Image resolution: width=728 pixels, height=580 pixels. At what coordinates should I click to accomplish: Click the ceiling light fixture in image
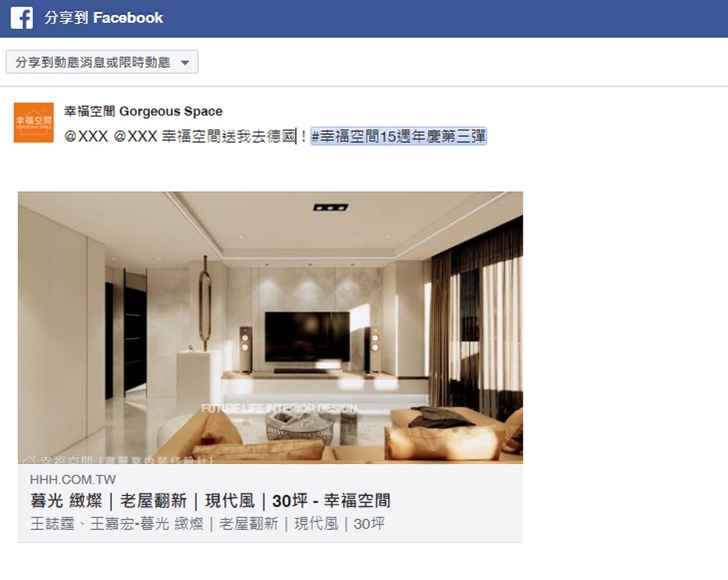pyautogui.click(x=331, y=207)
